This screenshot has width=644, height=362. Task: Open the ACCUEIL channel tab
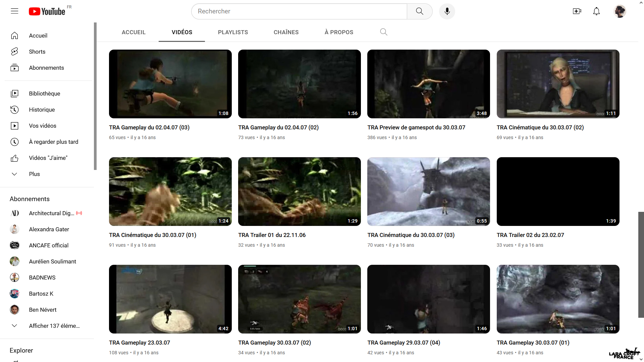coord(133,32)
